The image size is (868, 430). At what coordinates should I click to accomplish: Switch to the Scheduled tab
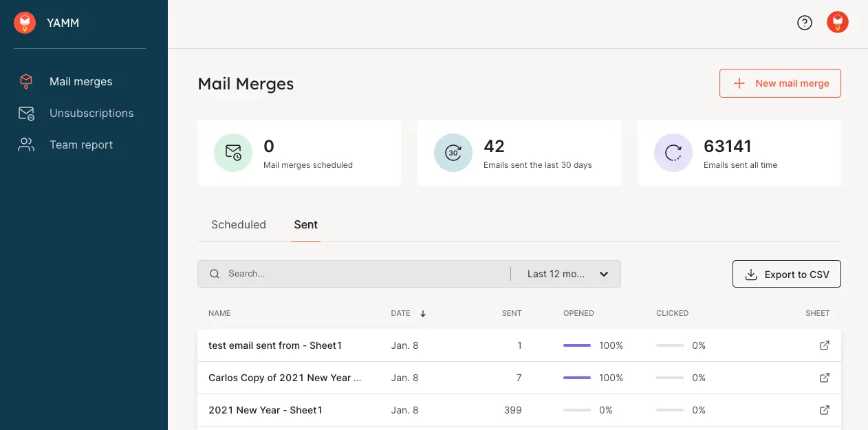click(x=239, y=224)
